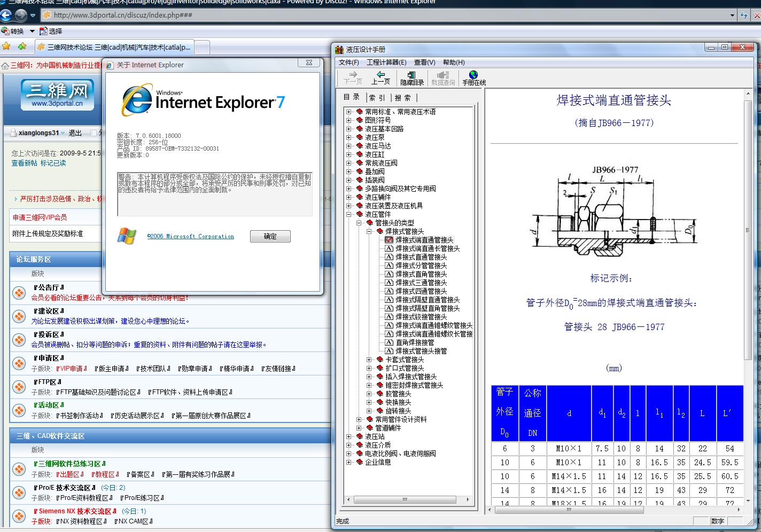Click the IE back navigation arrow
Screen dimensions: 761x532
[6, 15]
